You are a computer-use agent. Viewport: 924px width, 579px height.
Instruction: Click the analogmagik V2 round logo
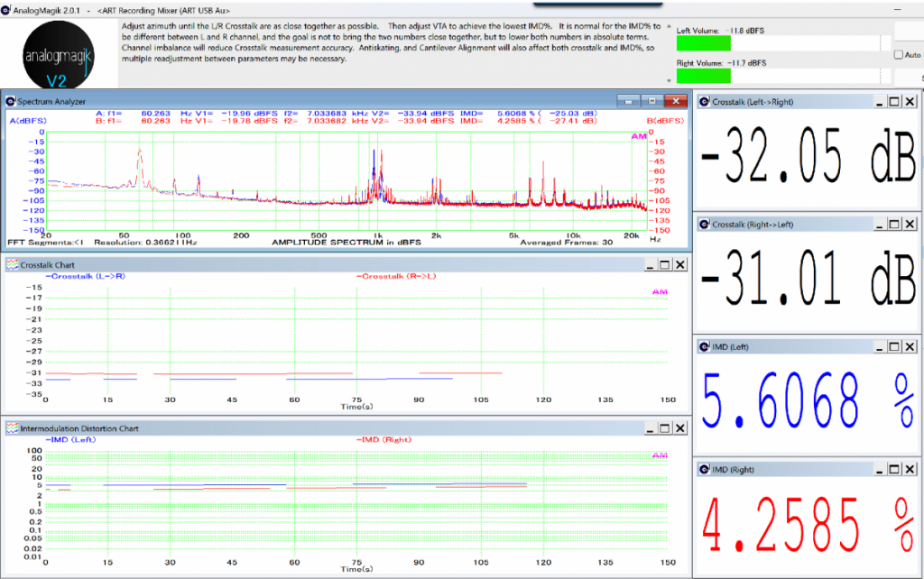tap(58, 55)
